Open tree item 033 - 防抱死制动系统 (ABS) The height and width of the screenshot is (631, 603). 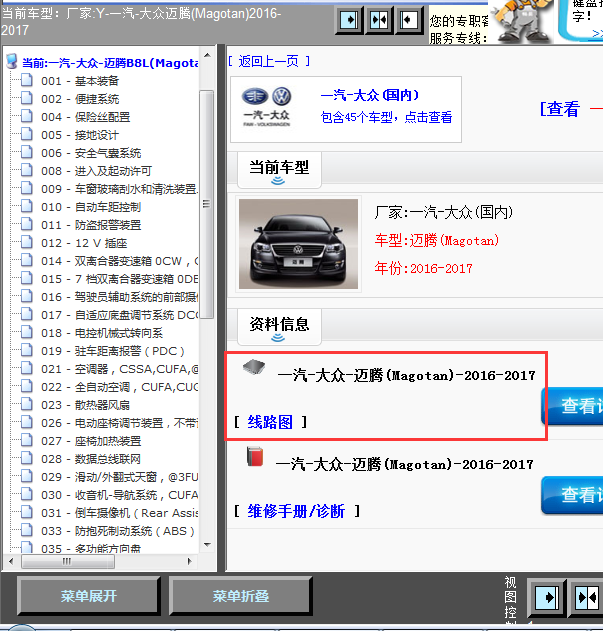118,531
